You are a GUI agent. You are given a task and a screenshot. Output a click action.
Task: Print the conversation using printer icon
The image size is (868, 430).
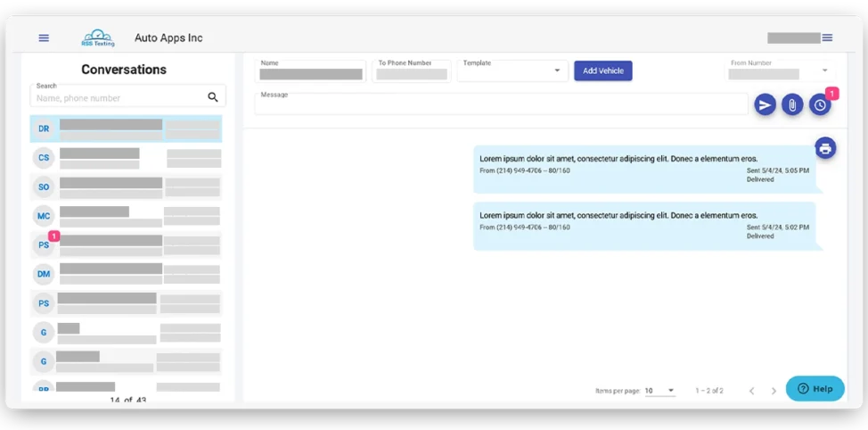[825, 148]
